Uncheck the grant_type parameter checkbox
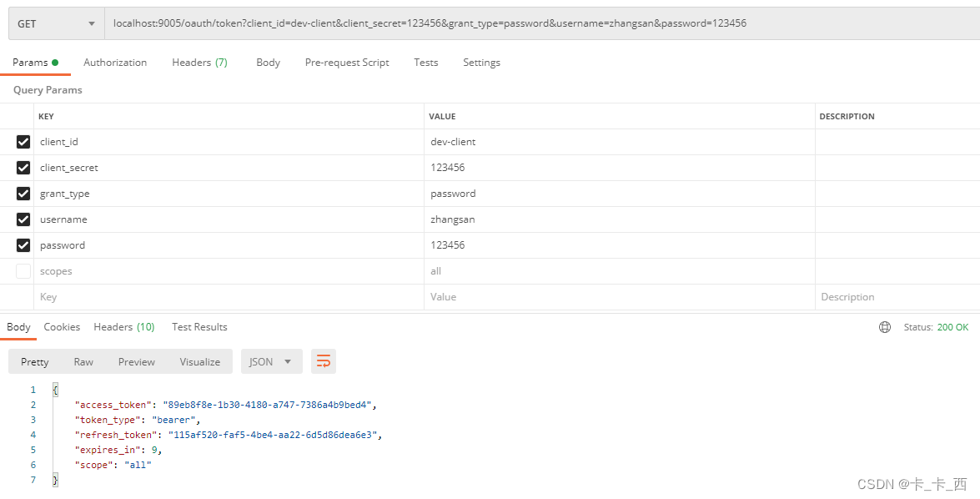The image size is (980, 499). coord(23,193)
